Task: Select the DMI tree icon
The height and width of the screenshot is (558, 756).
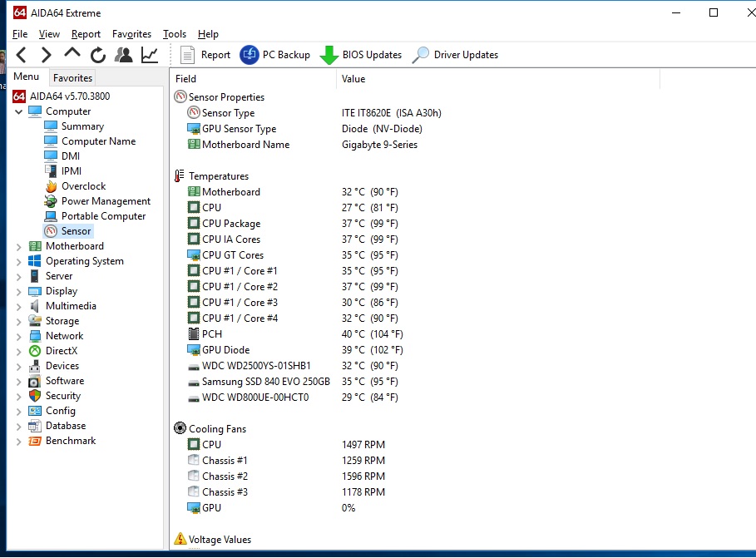Action: point(51,156)
